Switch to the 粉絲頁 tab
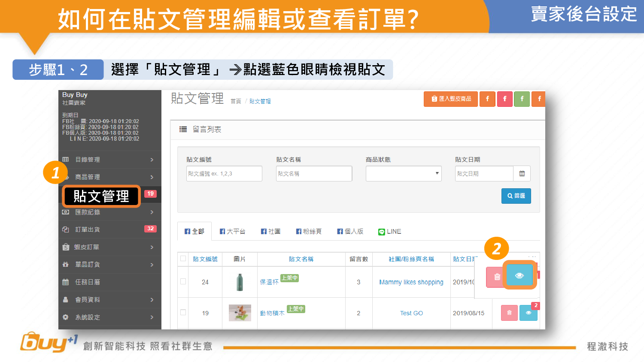Viewport: 644px width, 362px height. coord(309,232)
